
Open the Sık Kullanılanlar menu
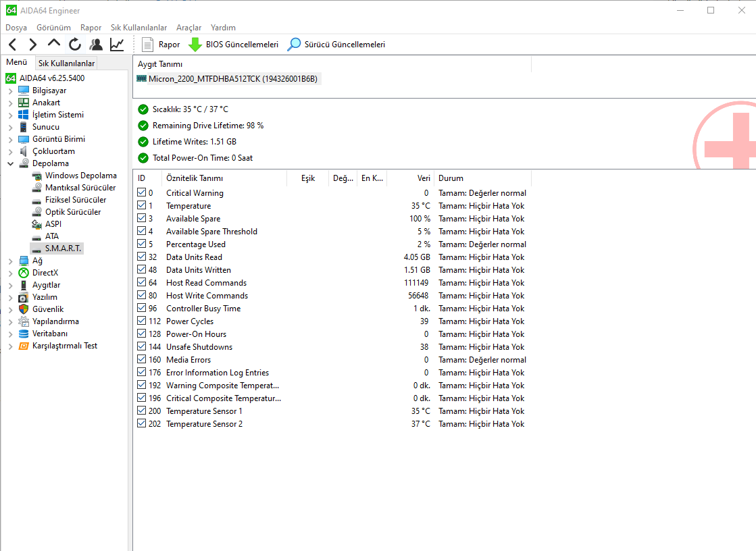[x=139, y=28]
